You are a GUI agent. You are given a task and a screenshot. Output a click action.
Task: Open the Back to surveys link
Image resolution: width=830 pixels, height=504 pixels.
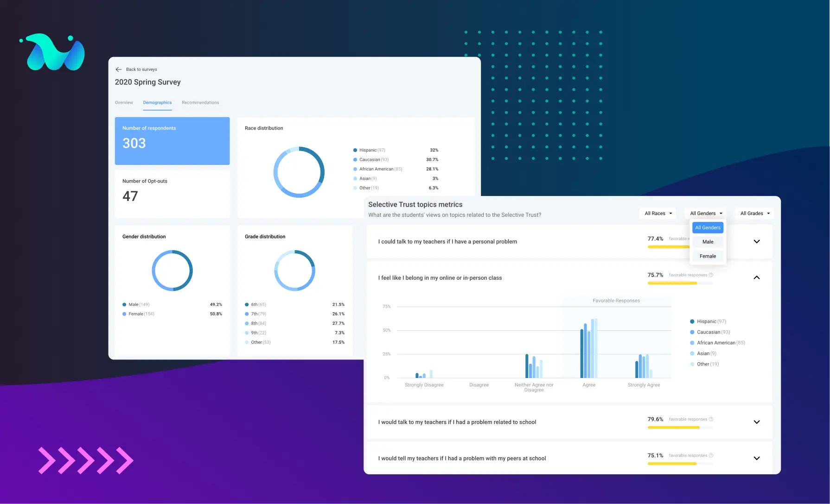(x=141, y=69)
